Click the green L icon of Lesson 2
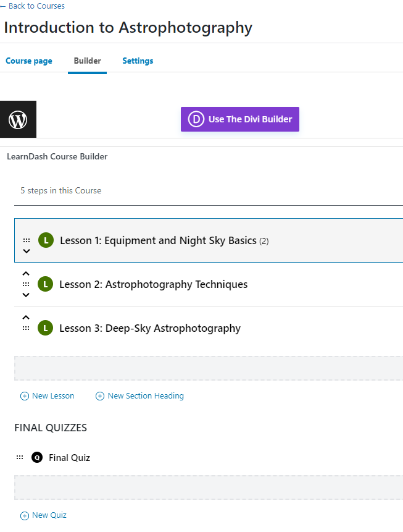The height and width of the screenshot is (532, 403). (46, 284)
